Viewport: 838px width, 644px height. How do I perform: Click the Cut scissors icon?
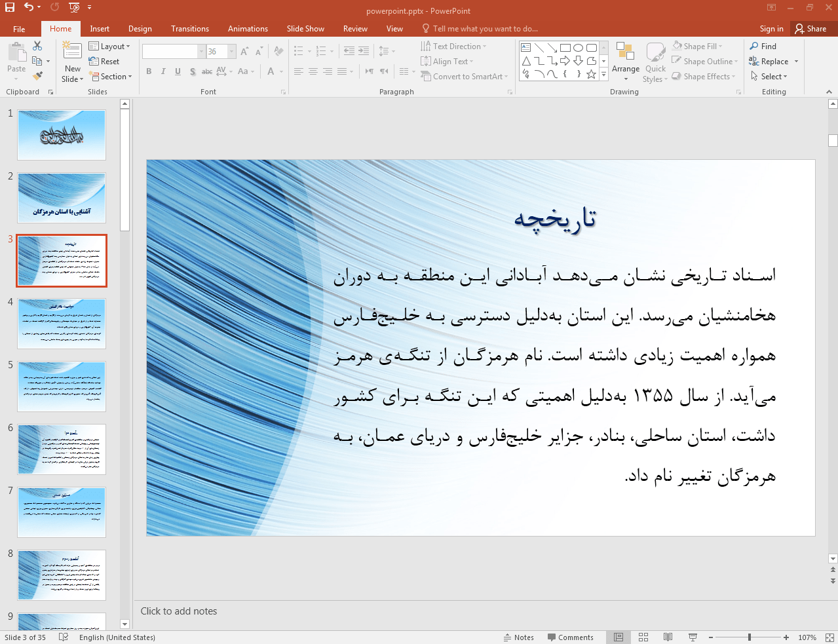pos(37,46)
